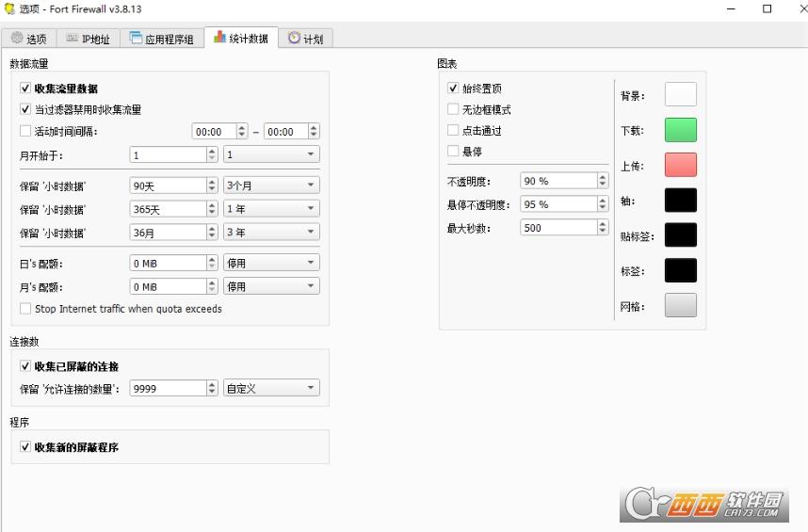The image size is (808, 532).
Task: Select the 统计数据 tab
Action: (x=241, y=38)
